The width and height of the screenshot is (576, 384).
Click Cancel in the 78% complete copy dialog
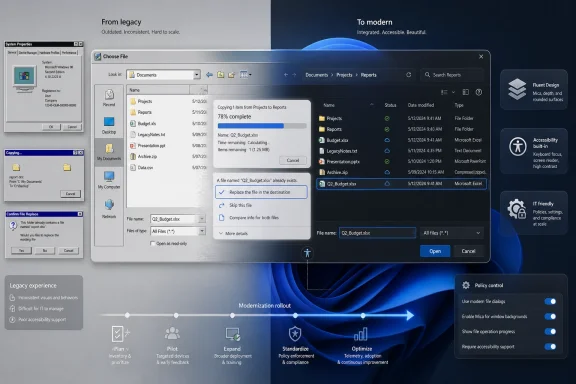click(293, 160)
